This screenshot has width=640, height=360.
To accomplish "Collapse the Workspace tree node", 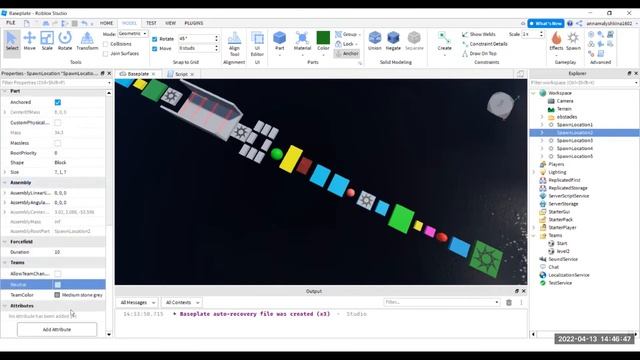I will (533, 93).
